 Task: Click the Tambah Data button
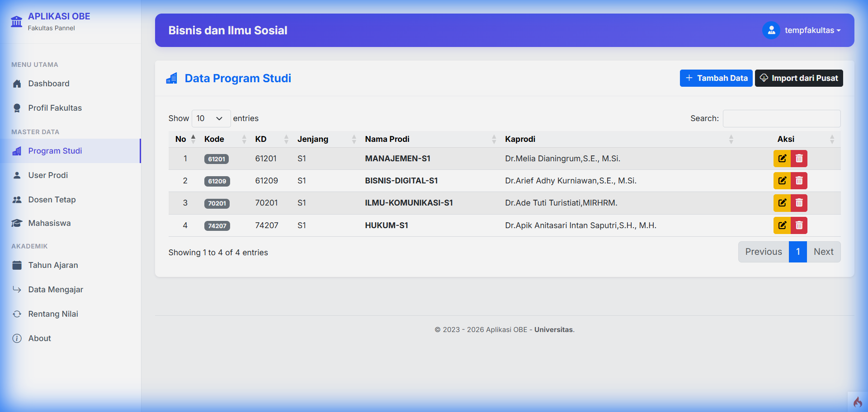(x=716, y=78)
